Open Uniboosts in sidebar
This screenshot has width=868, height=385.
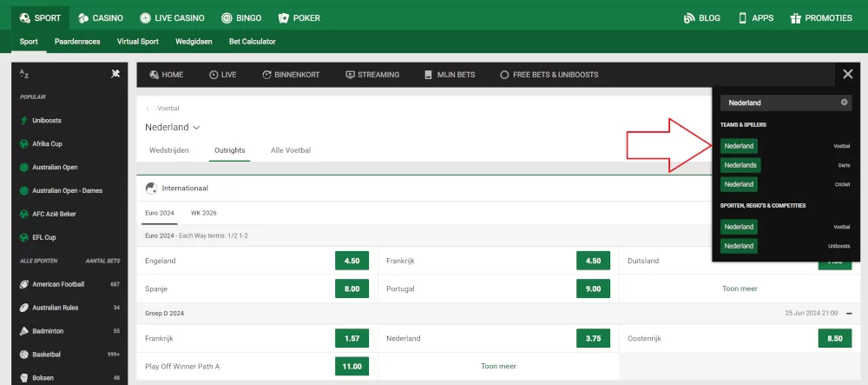pyautogui.click(x=47, y=120)
